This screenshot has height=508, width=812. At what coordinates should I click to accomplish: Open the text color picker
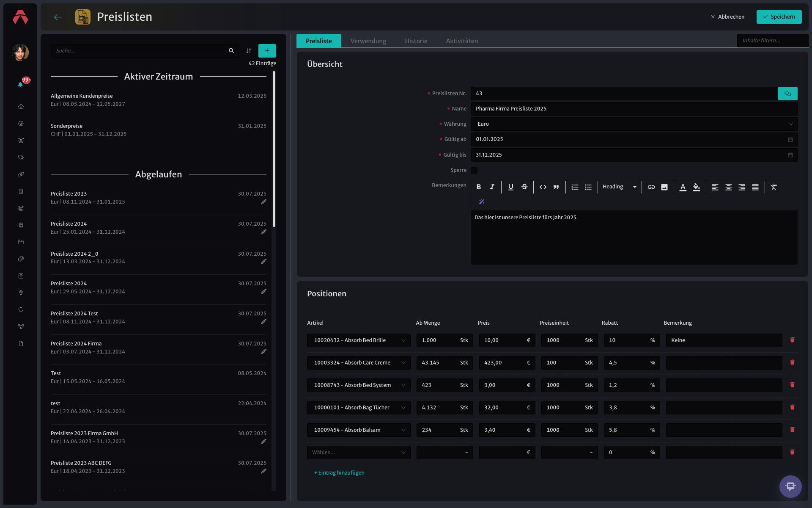683,187
